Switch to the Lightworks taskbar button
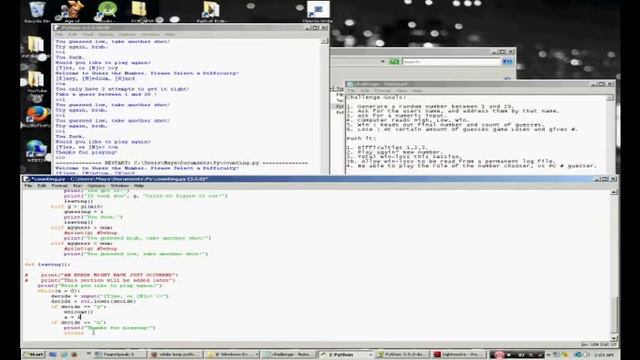640x360 pixels. [x=458, y=354]
